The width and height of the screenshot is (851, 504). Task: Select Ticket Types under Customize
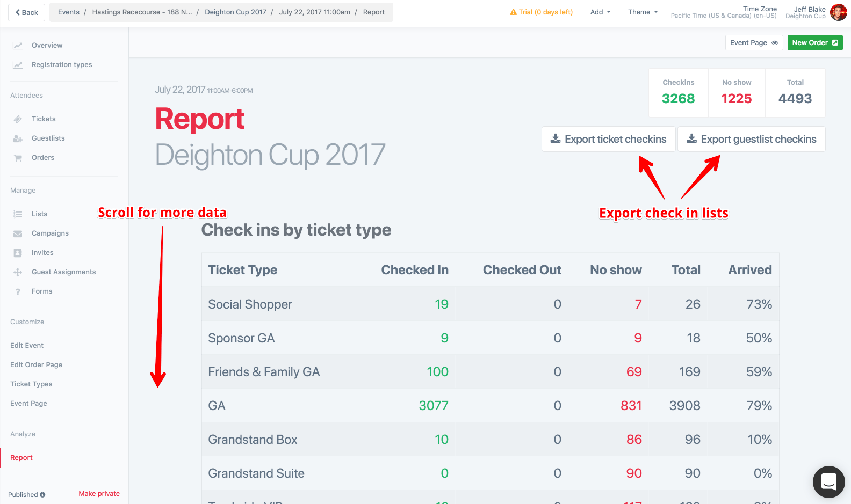coord(31,384)
